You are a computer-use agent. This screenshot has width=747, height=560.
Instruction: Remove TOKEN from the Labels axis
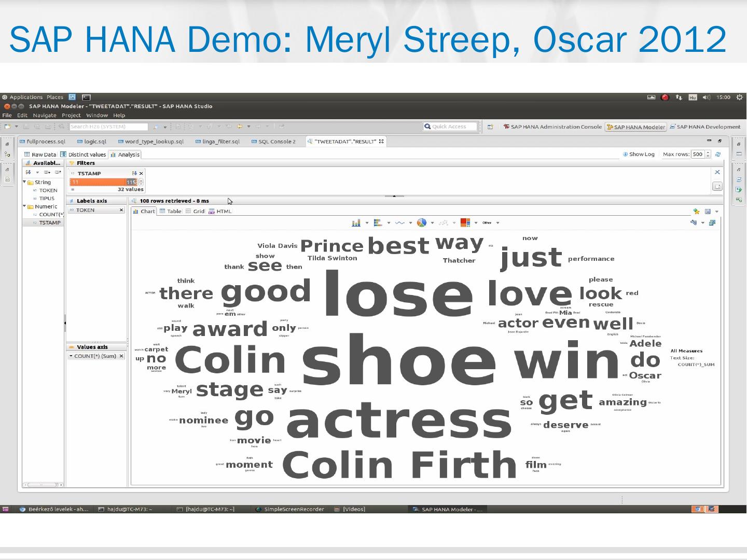121,210
